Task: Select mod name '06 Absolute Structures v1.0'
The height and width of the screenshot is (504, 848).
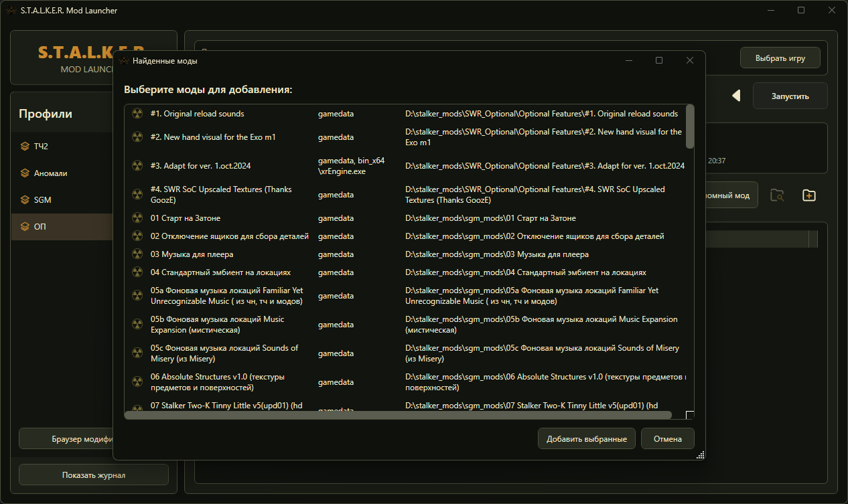Action: coord(218,382)
